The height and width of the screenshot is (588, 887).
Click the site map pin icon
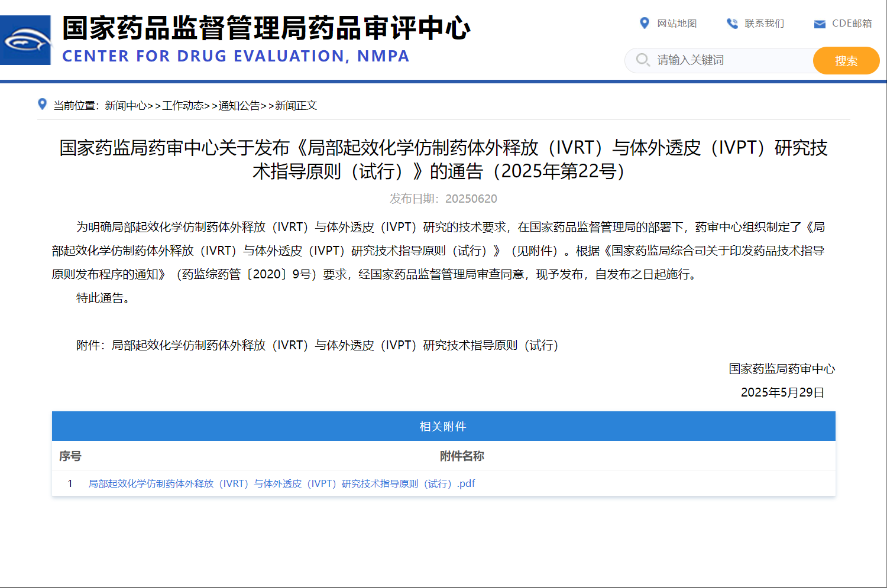tap(645, 23)
